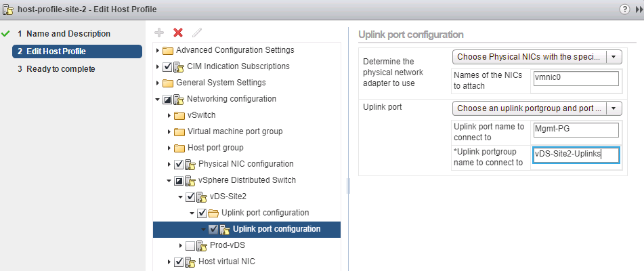This screenshot has height=271, width=644.
Task: Uncheck the Physical NIC configuration checkbox
Action: tap(179, 164)
